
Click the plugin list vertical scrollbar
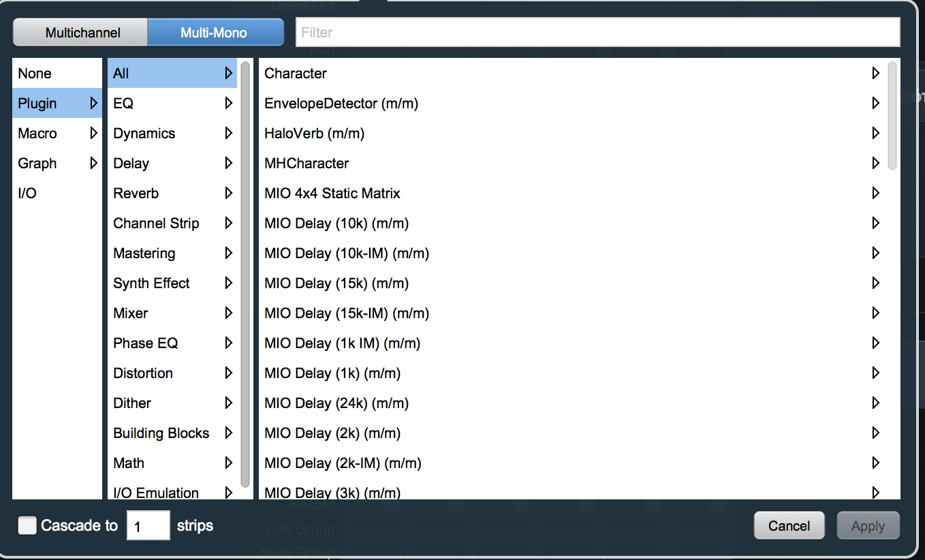(x=892, y=116)
